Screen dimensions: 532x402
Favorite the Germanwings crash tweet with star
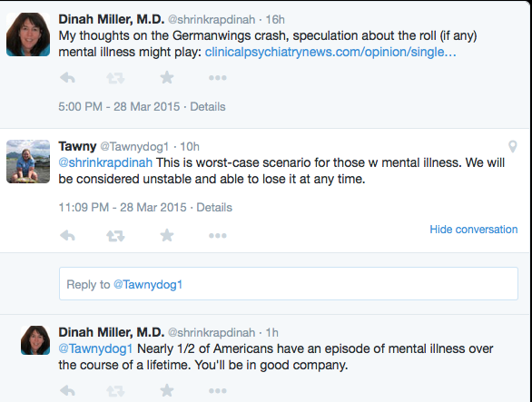(167, 78)
